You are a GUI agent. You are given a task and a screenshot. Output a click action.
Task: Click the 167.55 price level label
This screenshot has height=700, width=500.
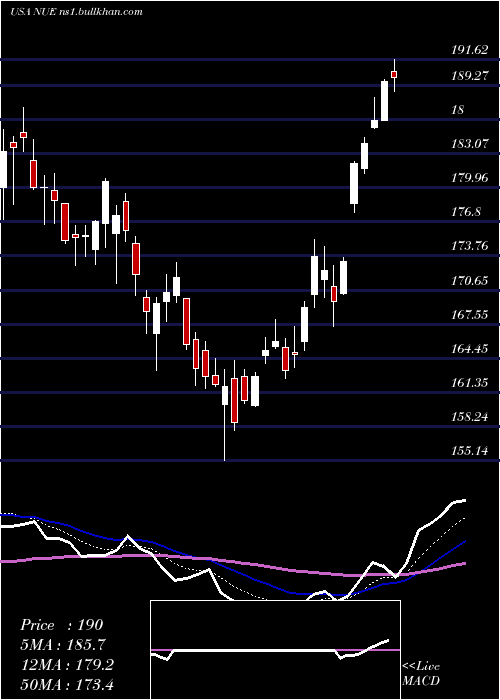click(469, 315)
